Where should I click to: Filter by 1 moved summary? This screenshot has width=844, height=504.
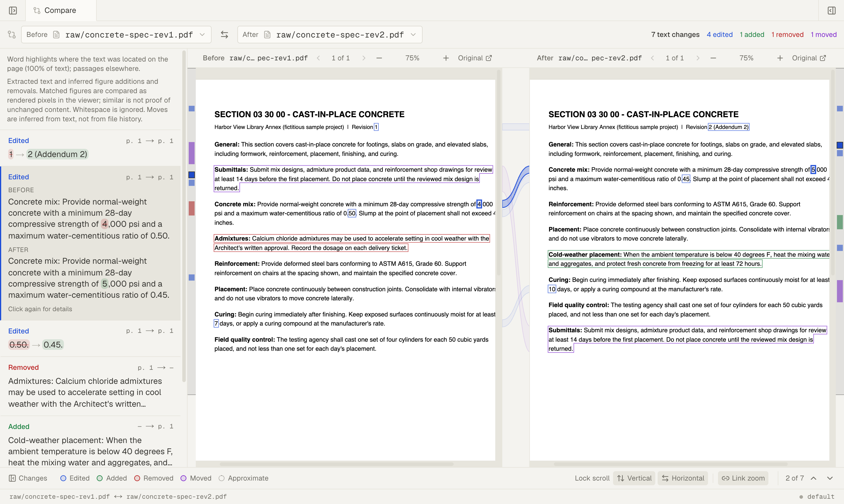click(x=823, y=34)
